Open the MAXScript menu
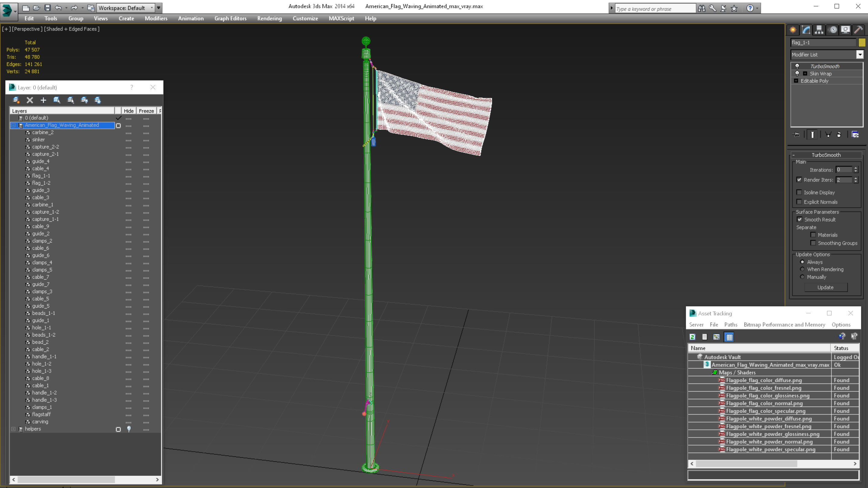The image size is (868, 488). [341, 18]
